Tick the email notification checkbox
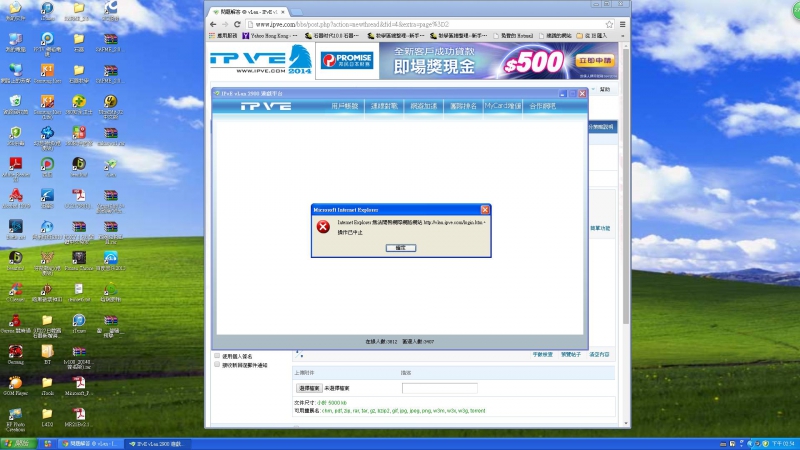 coord(217,365)
